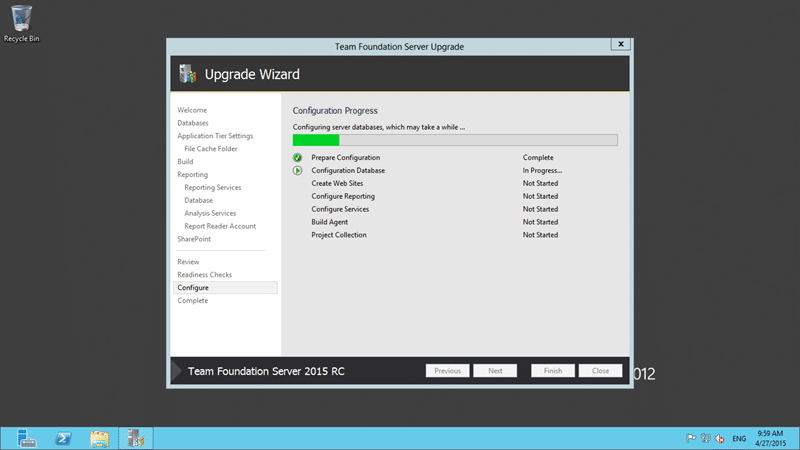Viewport: 800px width, 450px height.
Task: Click the Close button in the wizard footer
Action: [x=601, y=371]
